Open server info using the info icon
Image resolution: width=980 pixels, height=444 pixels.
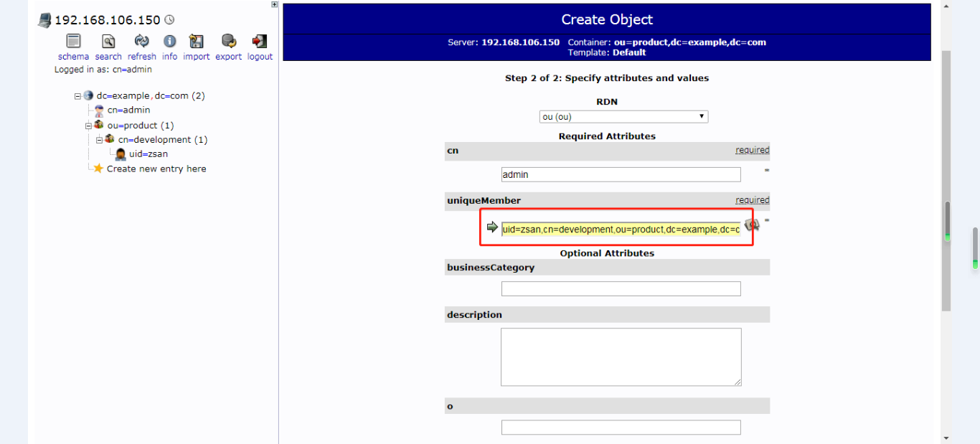click(169, 42)
